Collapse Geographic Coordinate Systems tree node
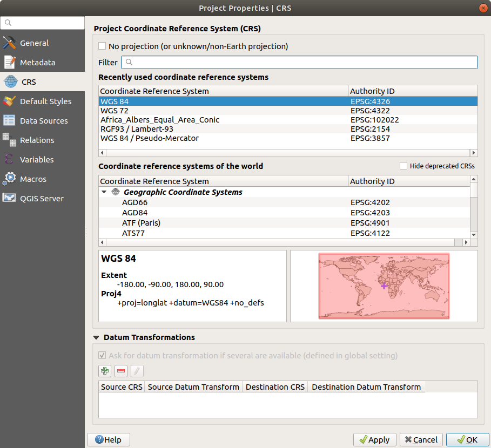Viewport: 491px width, 448px height. click(104, 192)
